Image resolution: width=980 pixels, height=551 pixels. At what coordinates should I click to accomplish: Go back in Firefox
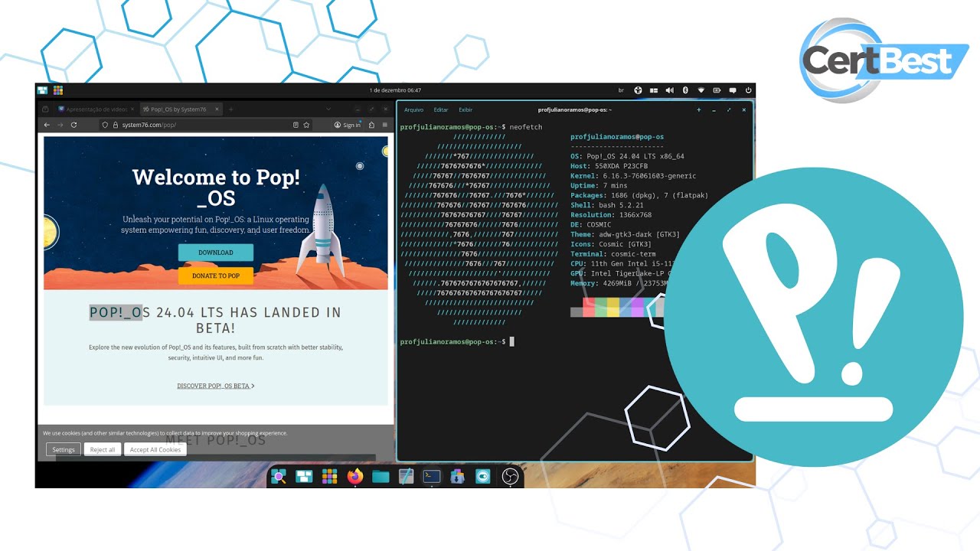(x=47, y=125)
